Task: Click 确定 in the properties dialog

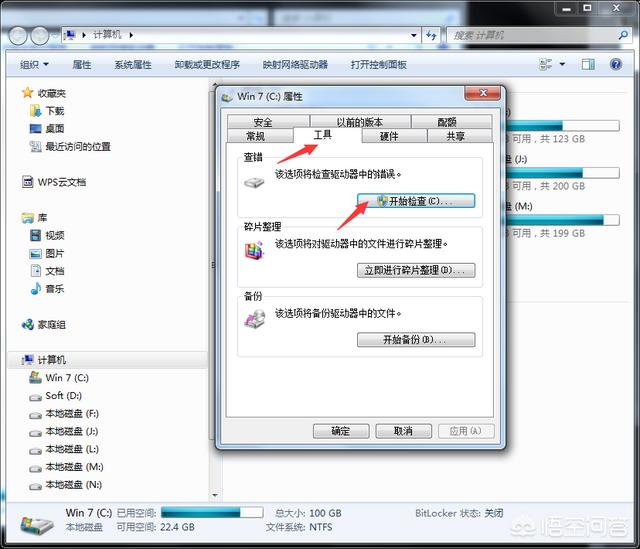Action: pos(341,431)
